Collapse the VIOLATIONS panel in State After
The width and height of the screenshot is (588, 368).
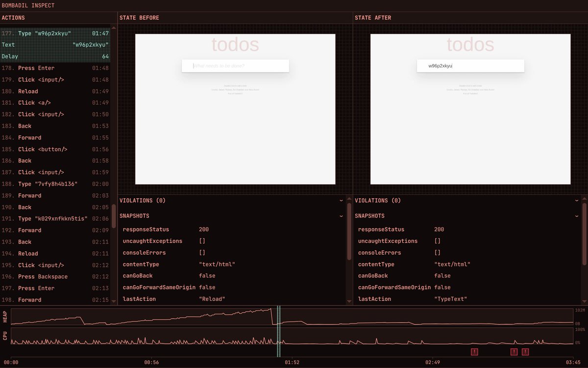coord(577,200)
